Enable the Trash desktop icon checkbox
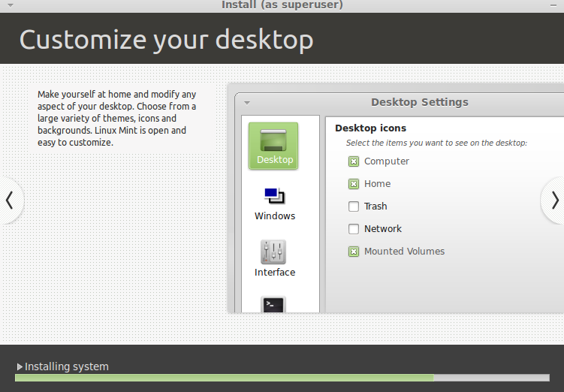Screen dimensions: 564x392 coord(354,207)
